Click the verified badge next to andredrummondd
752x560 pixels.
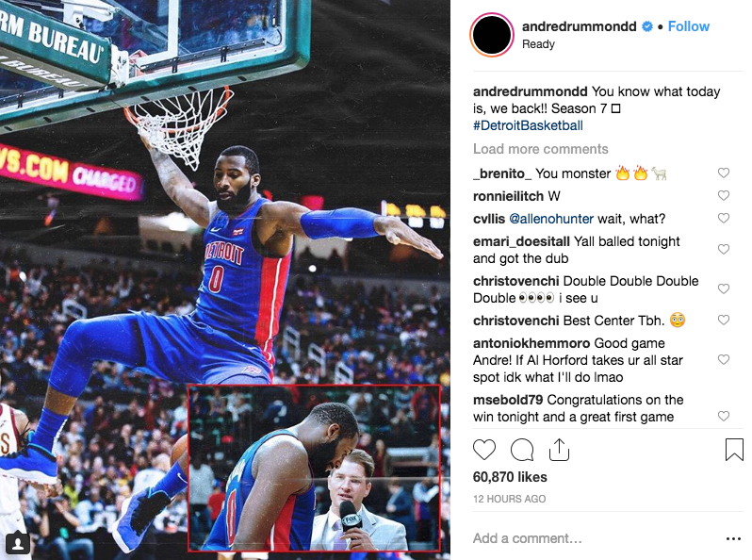[647, 27]
